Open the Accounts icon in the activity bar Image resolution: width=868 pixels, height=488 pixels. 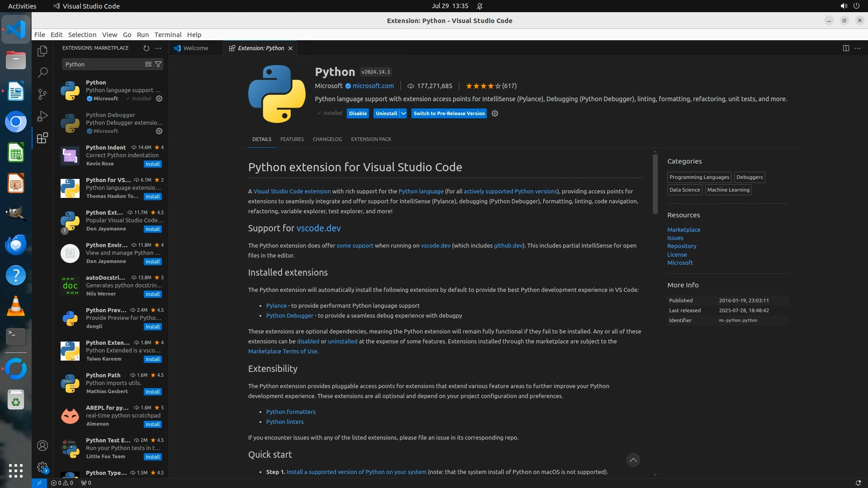pos(42,446)
